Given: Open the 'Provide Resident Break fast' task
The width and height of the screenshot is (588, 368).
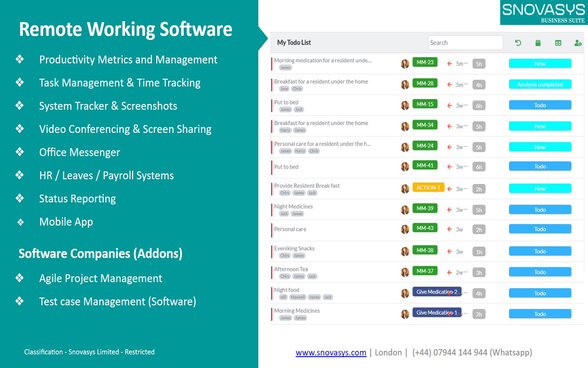Looking at the screenshot, I should pyautogui.click(x=307, y=186).
